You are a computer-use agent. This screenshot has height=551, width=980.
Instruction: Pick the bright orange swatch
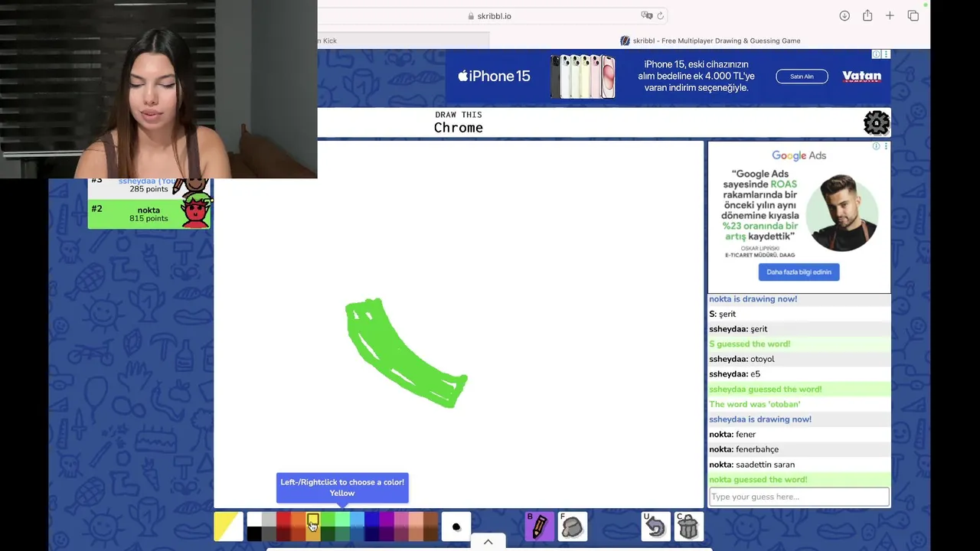[x=299, y=519]
